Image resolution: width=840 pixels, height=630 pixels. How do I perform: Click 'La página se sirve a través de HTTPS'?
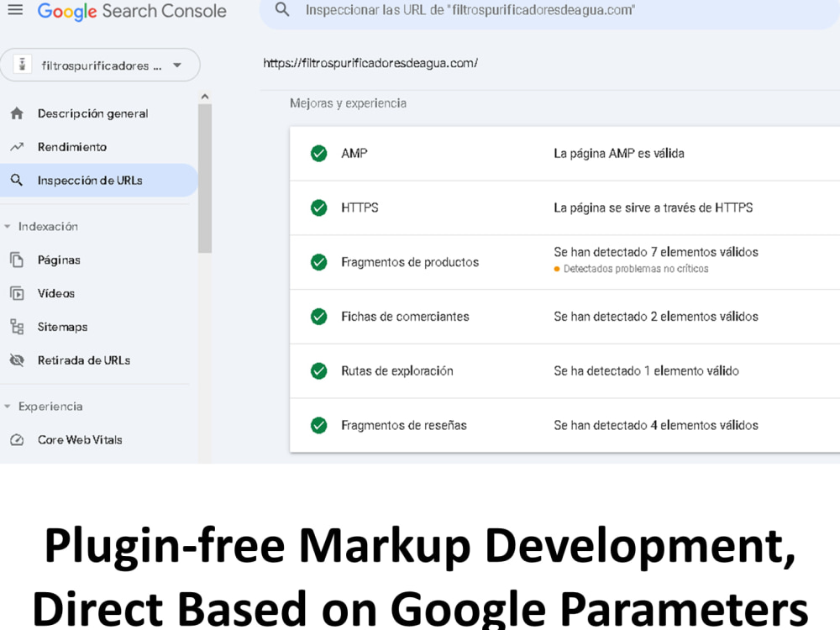click(x=653, y=207)
